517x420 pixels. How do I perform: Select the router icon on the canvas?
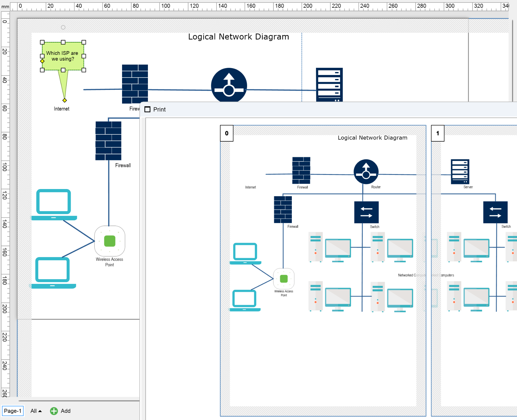pyautogui.click(x=229, y=85)
